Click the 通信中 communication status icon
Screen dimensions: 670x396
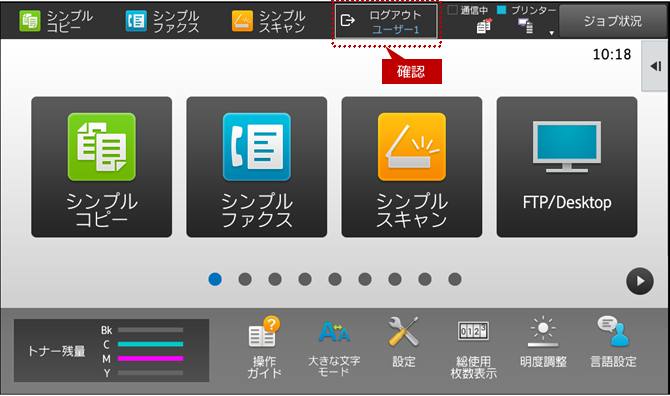tap(484, 26)
